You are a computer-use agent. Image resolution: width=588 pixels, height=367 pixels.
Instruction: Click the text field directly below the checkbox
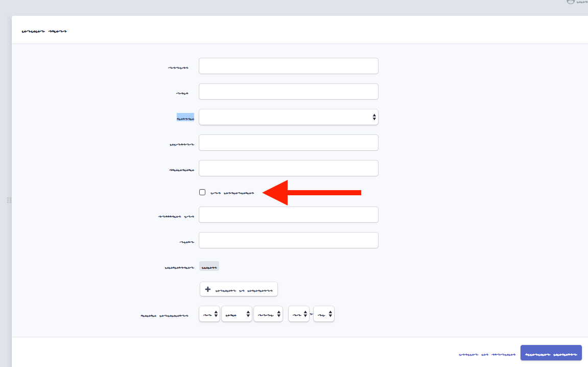(x=288, y=214)
